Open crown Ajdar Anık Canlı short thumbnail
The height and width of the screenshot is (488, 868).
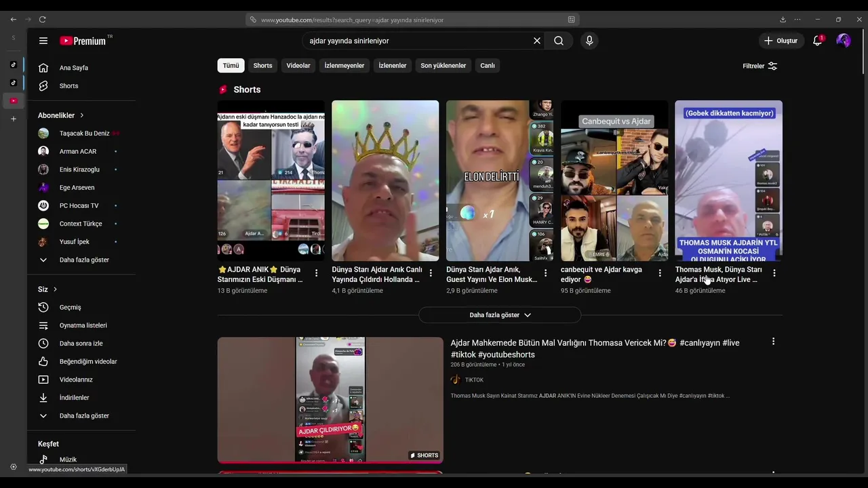[x=385, y=181]
